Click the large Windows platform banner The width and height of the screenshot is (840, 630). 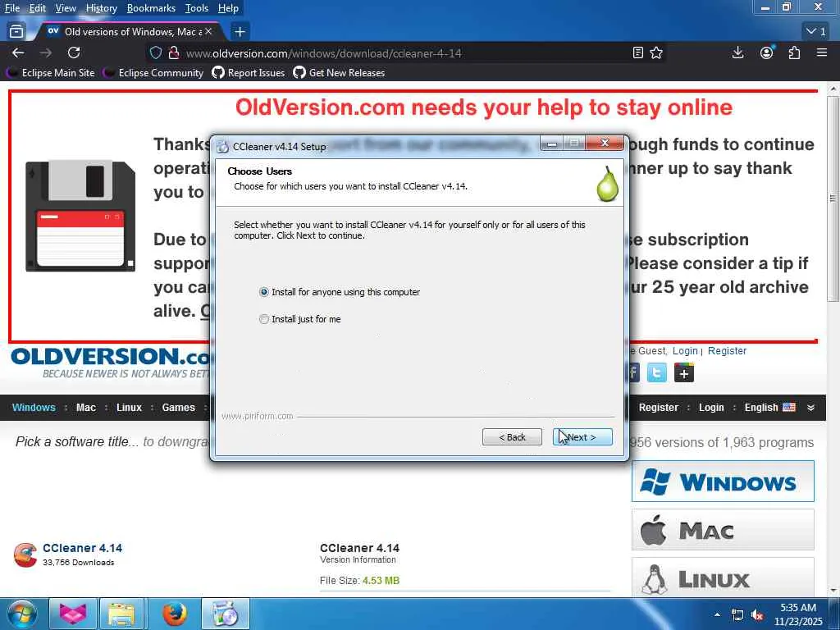pos(723,481)
